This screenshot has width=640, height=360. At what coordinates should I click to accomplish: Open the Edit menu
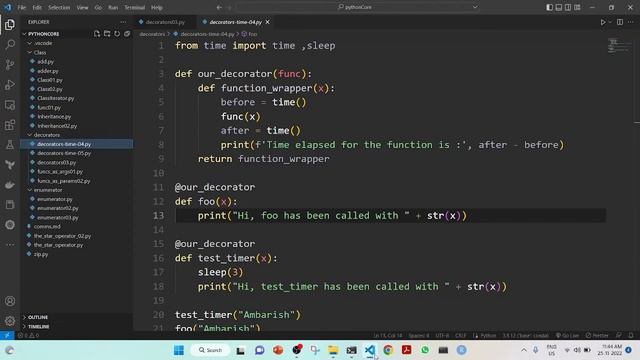pos(37,7)
